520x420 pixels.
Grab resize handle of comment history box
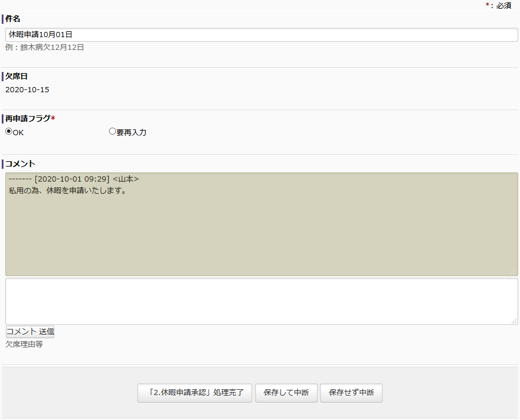(514, 272)
